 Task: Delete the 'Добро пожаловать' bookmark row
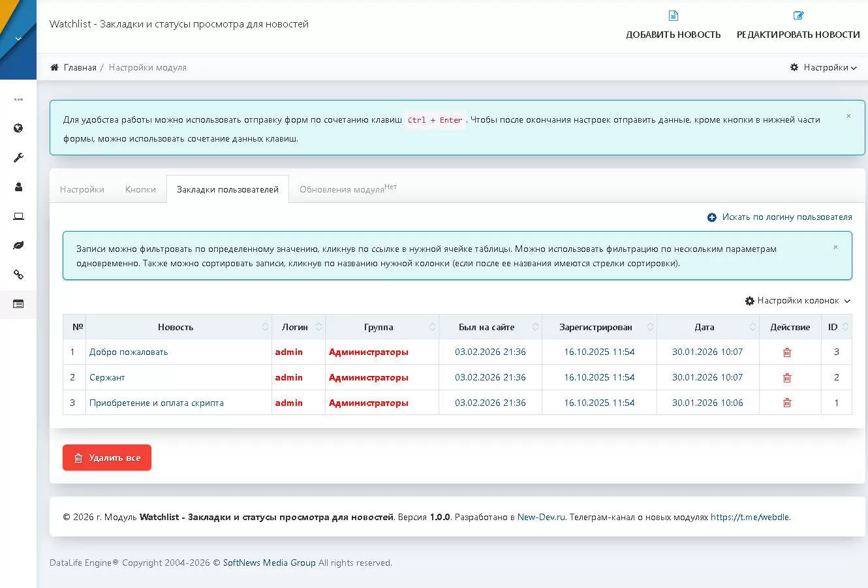coord(786,352)
